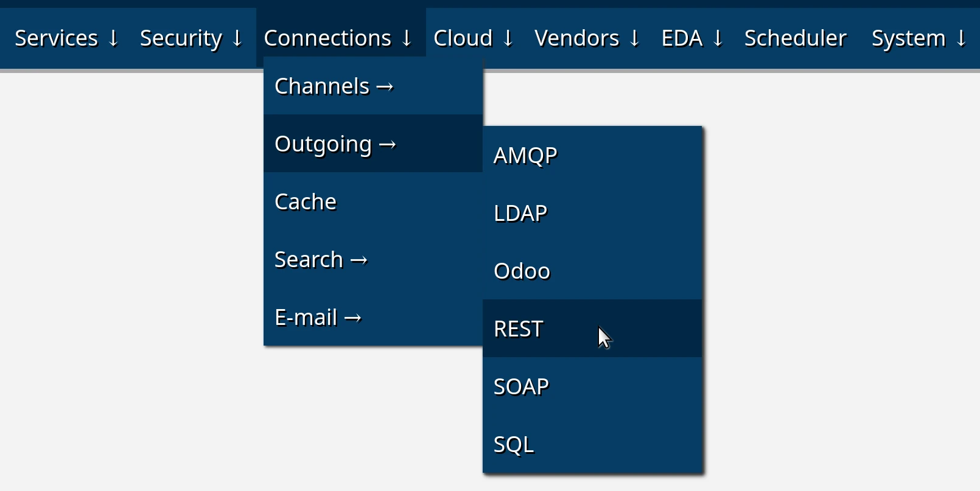The height and width of the screenshot is (491, 980).
Task: Expand the Search submenu
Action: pos(321,260)
